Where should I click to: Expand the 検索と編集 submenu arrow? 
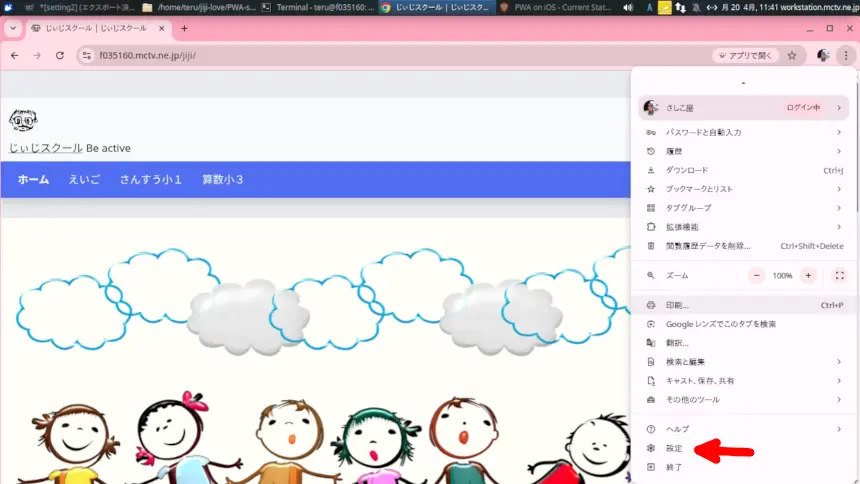click(x=839, y=362)
